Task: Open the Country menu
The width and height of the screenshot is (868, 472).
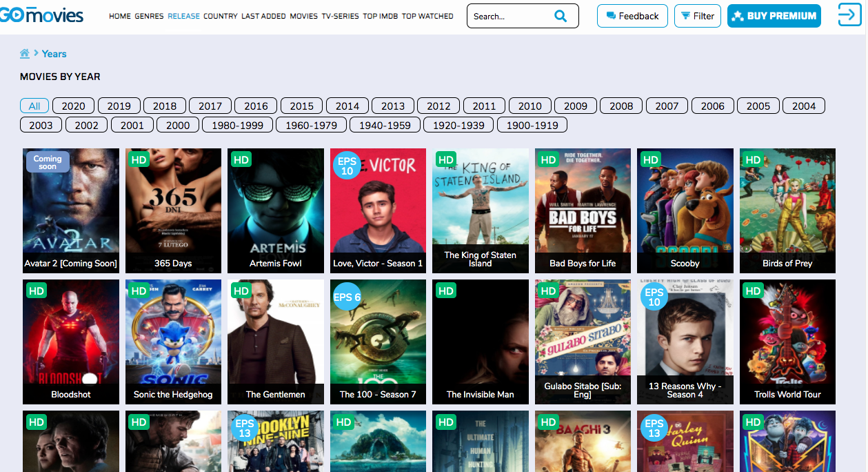Action: click(x=221, y=16)
